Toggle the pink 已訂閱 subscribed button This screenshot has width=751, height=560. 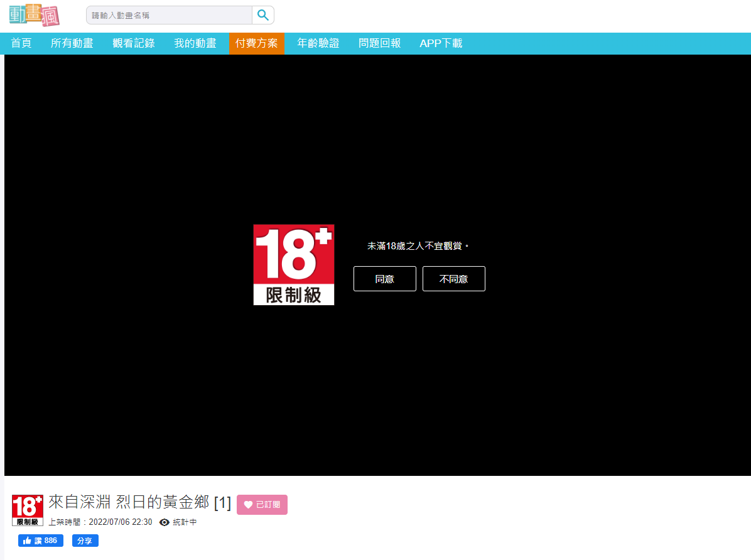point(262,505)
